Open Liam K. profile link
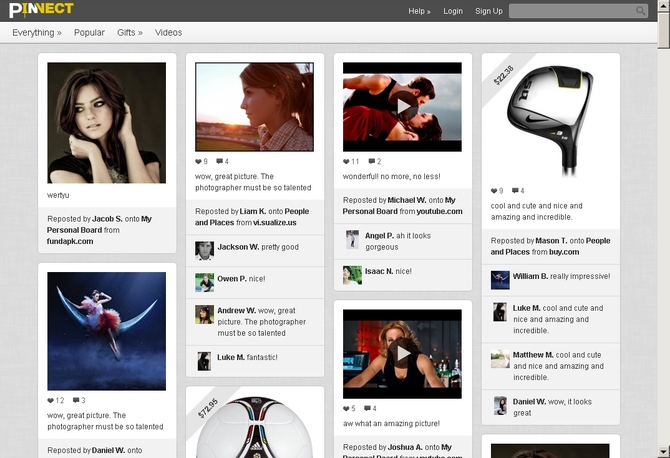The image size is (670, 458). click(253, 211)
